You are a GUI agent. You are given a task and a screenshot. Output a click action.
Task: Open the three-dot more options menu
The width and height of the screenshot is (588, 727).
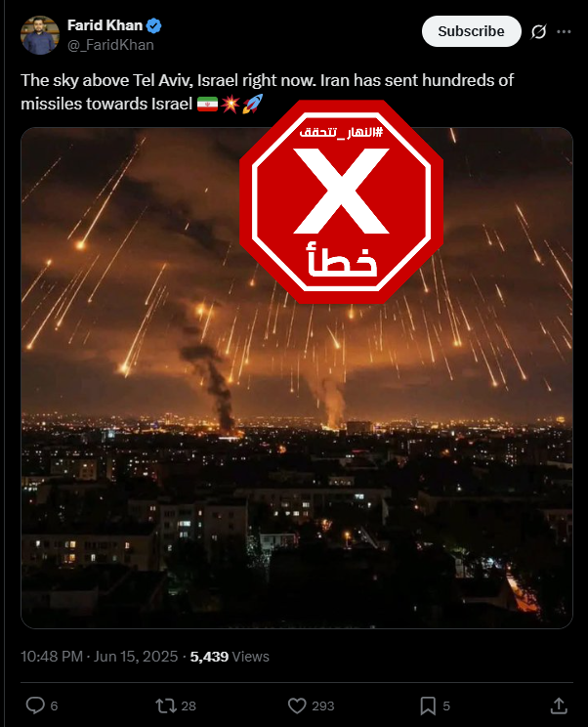click(564, 31)
